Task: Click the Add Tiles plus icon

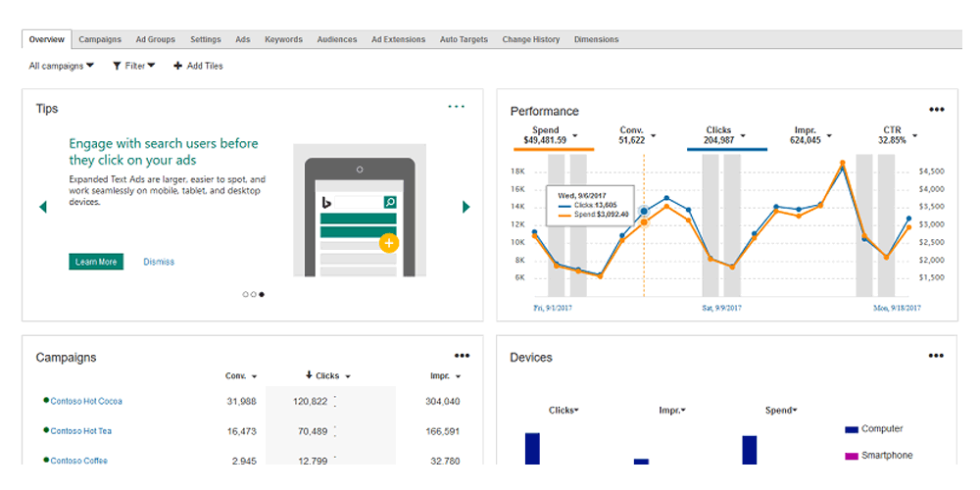Action: point(177,66)
